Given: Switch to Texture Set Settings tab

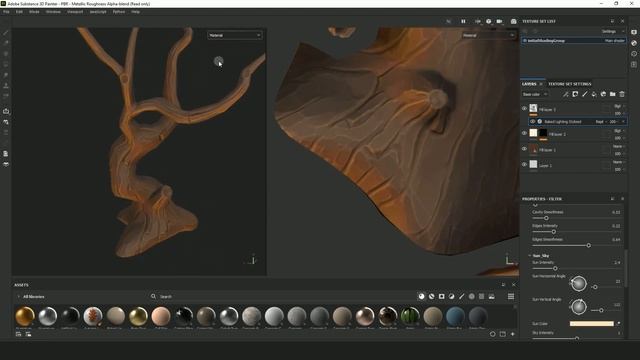Looking at the screenshot, I should click(569, 84).
